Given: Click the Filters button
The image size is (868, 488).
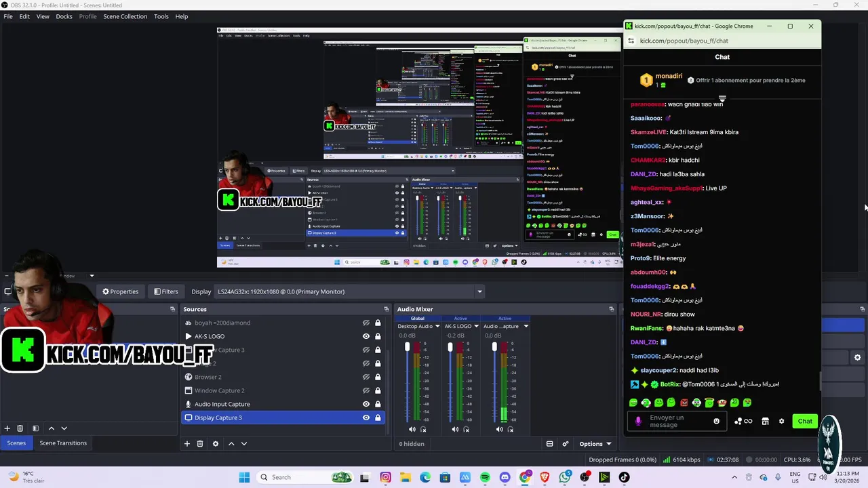Looking at the screenshot, I should point(165,291).
